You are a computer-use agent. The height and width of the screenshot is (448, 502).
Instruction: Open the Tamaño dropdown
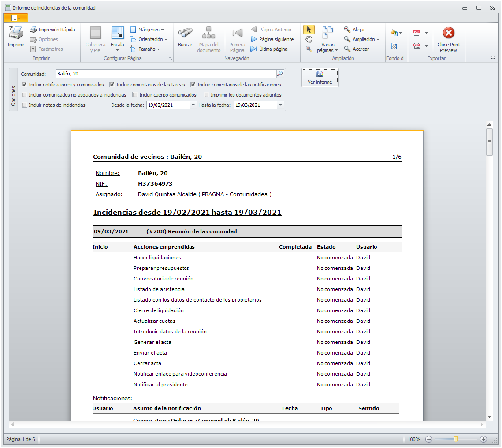[145, 49]
